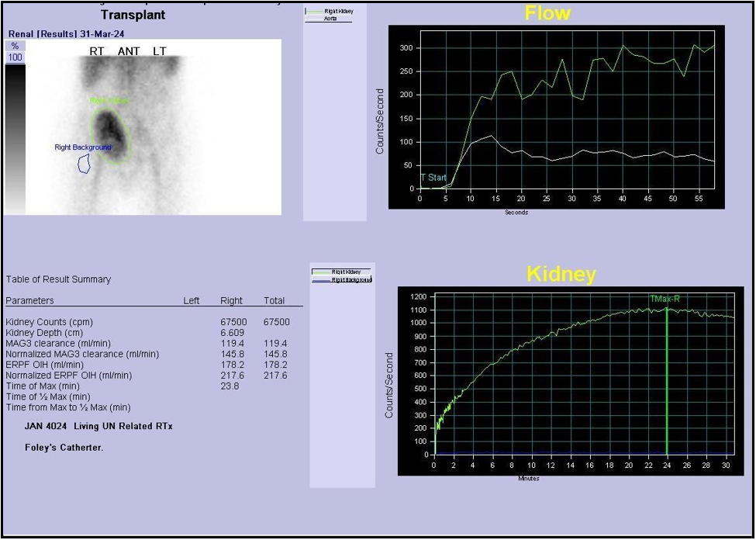The image size is (756, 540).
Task: Select Right Background in Kidney graph legend
Action: coord(350,279)
